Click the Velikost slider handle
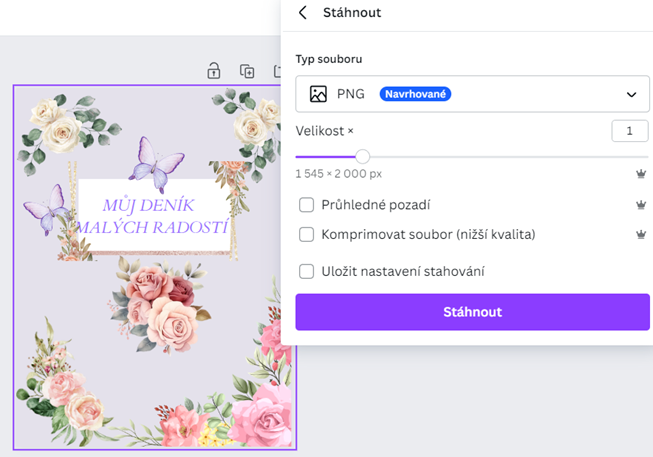 click(363, 157)
